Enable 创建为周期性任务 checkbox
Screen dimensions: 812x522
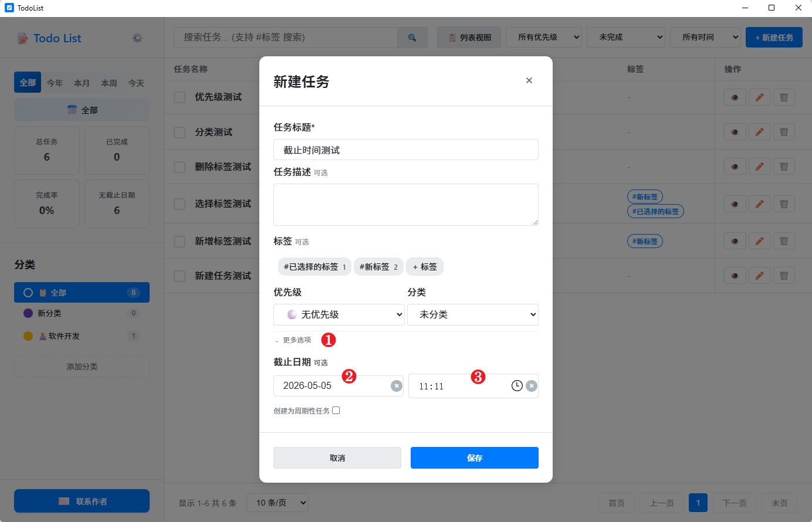tap(336, 411)
